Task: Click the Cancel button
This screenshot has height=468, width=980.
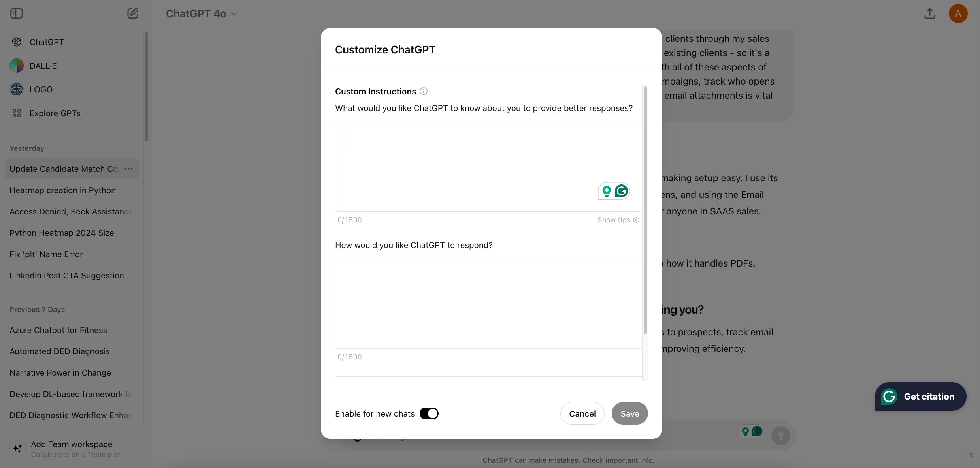Action: click(582, 413)
